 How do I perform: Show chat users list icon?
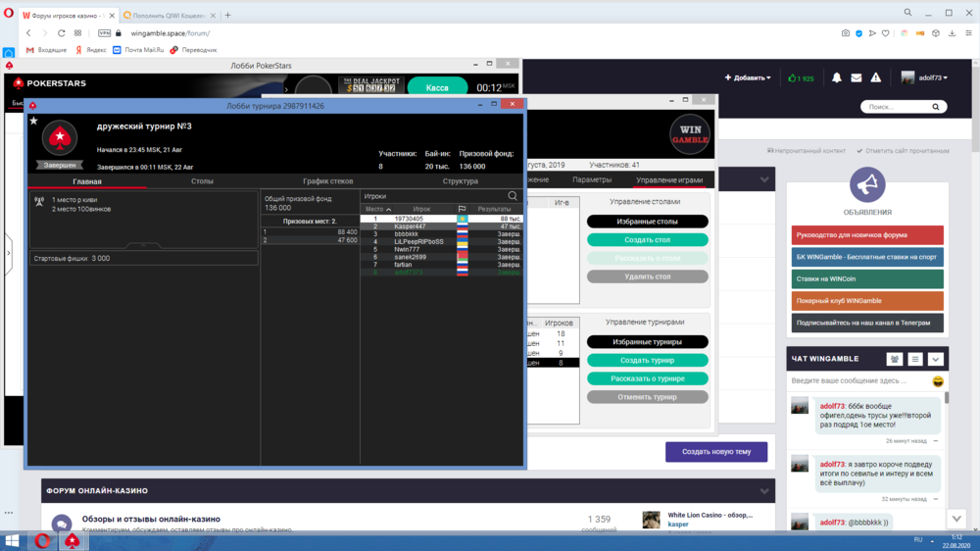click(x=894, y=360)
